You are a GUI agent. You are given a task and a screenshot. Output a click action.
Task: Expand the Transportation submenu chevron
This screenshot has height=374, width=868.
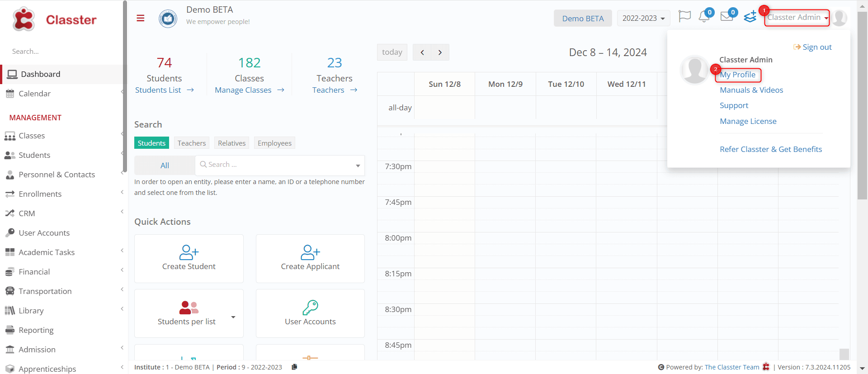click(x=122, y=289)
